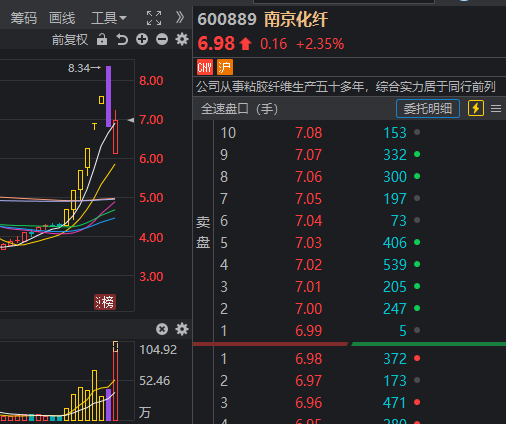Select sell level 1 price 6.99
506x424 pixels.
pos(309,331)
